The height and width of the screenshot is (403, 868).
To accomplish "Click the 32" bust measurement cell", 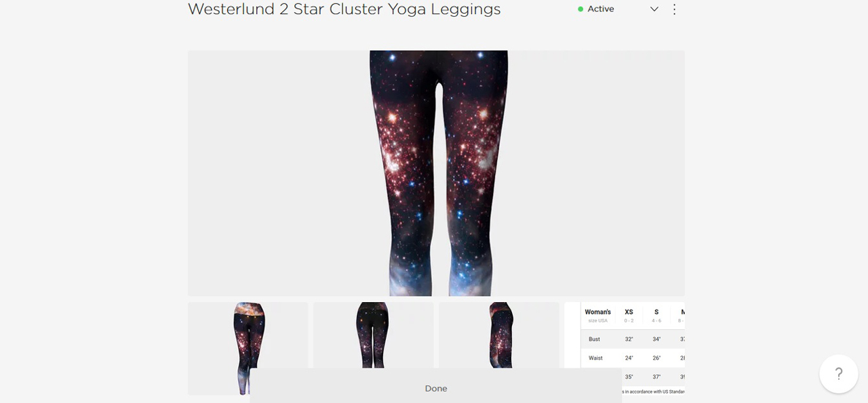I will click(x=629, y=339).
